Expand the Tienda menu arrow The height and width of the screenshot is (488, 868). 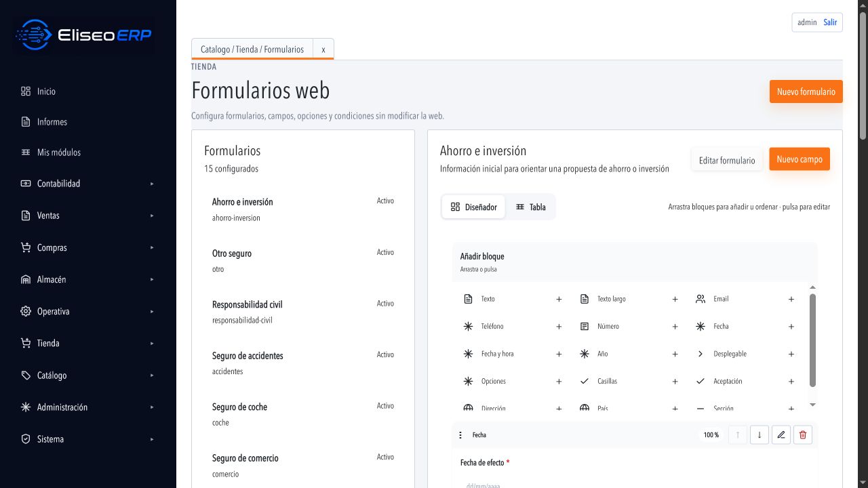(x=152, y=343)
